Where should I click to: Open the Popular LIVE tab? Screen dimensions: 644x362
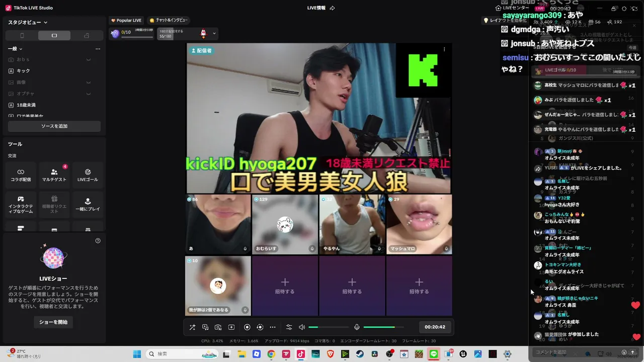click(x=126, y=20)
